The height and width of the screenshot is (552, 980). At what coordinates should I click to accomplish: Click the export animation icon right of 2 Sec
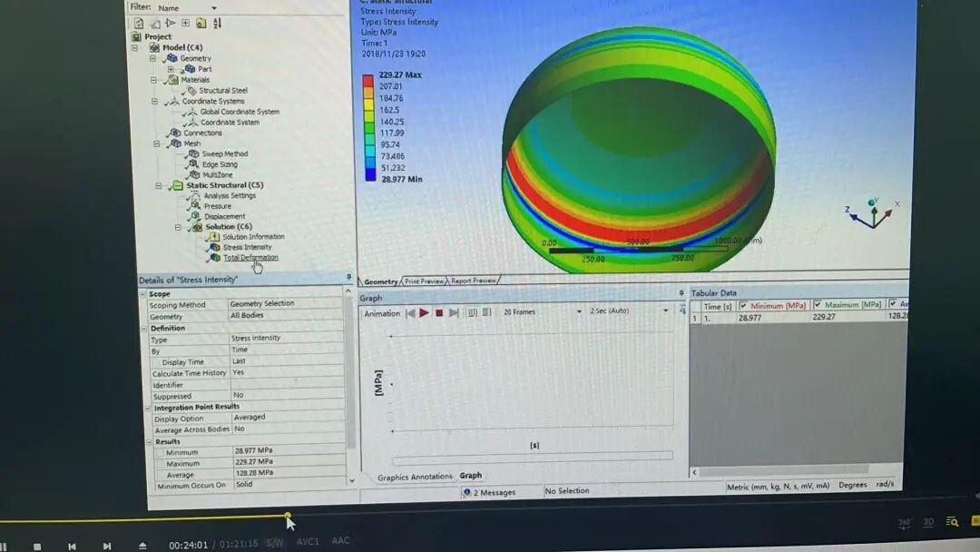coord(682,310)
